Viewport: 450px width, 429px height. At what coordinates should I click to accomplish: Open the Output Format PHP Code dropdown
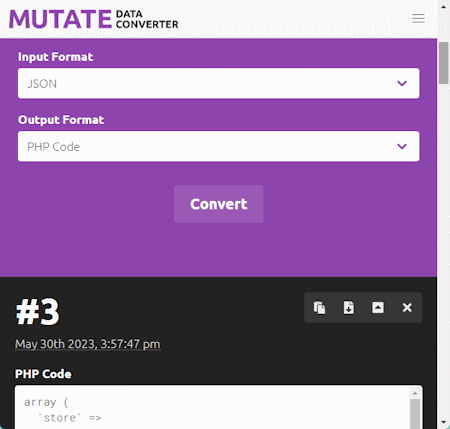(219, 146)
